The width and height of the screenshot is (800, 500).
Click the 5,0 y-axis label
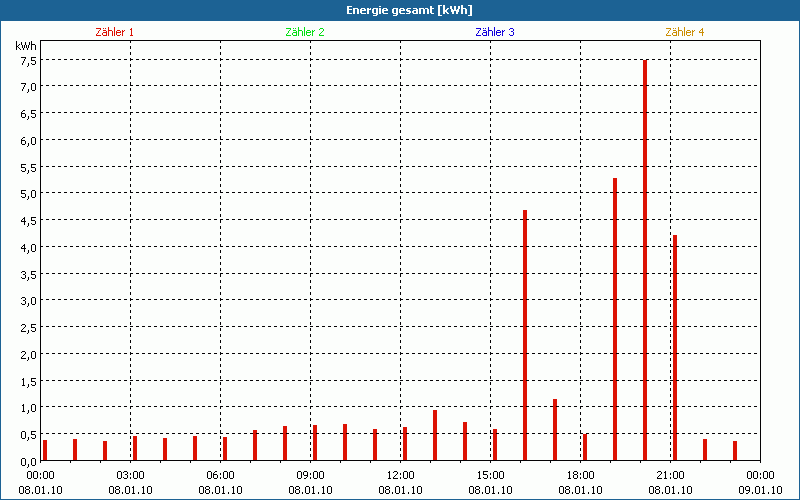[x=29, y=194]
